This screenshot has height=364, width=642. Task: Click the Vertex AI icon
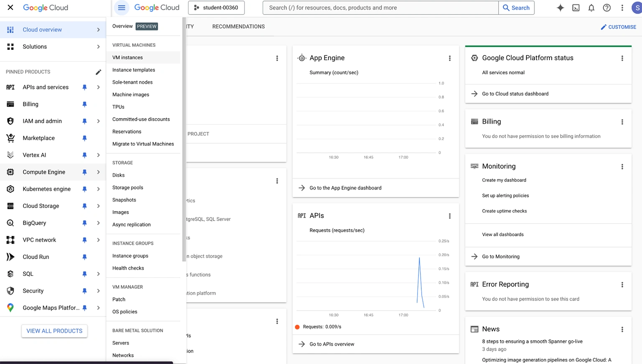[10, 155]
